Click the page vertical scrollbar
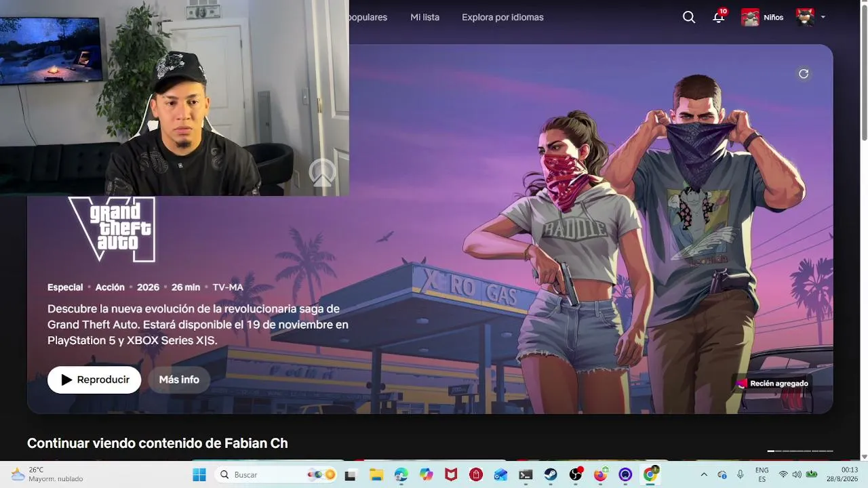Viewport: 868px width, 488px height. [x=864, y=73]
